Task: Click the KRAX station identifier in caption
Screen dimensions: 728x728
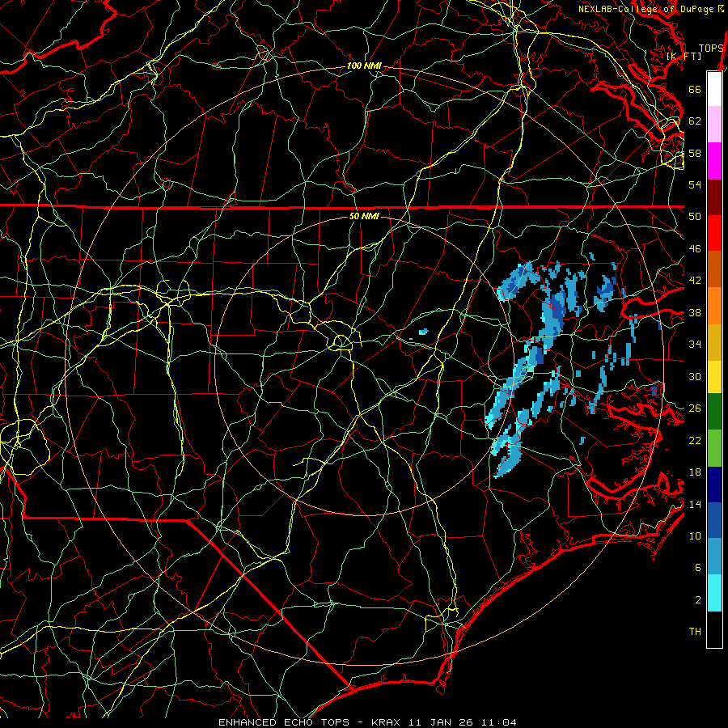Action: [x=387, y=722]
